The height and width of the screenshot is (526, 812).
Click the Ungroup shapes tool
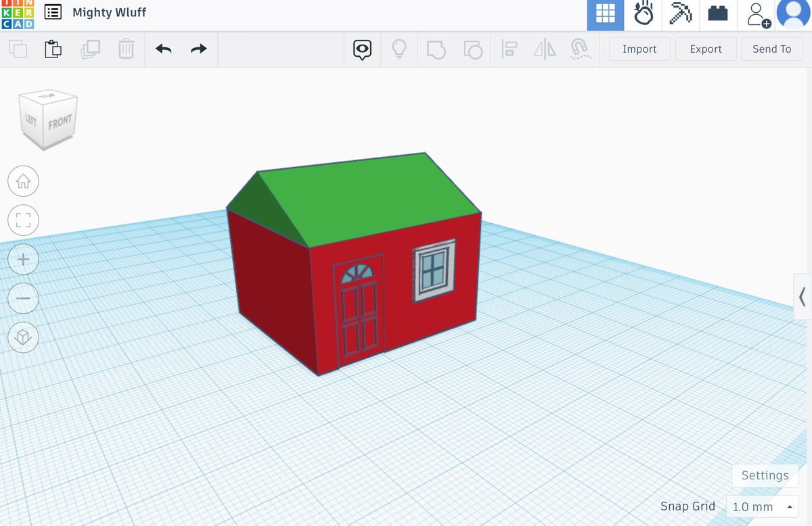click(473, 49)
